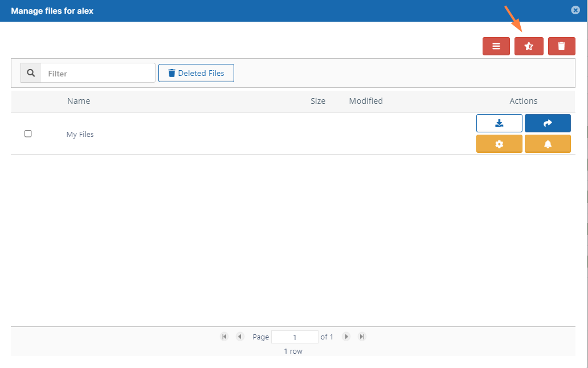Select the My Files checkbox

pos(28,134)
